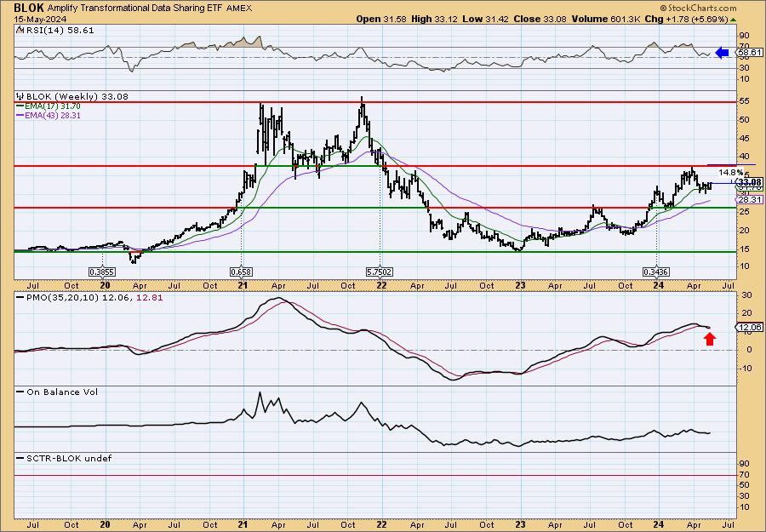Click the Close 33.08 value in header
Screen dimensions: 766x532
540,19
